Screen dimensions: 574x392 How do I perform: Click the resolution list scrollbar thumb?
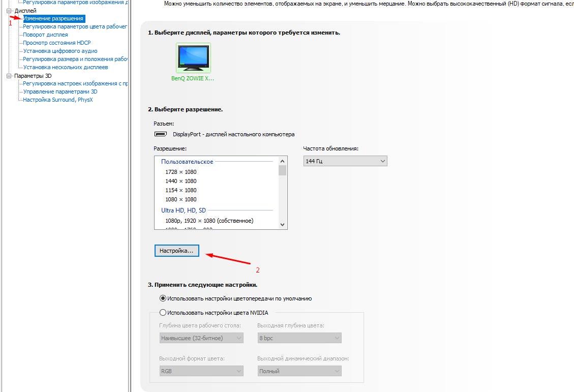[x=282, y=170]
